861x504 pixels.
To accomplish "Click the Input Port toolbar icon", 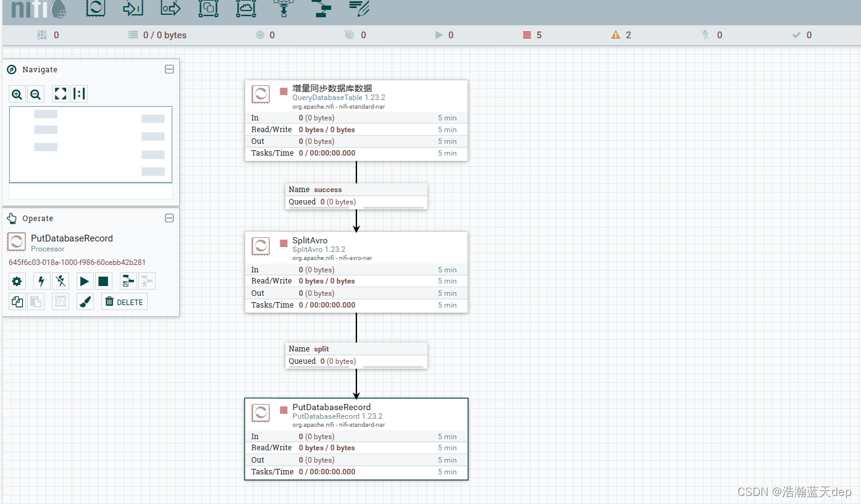I will pyautogui.click(x=133, y=8).
